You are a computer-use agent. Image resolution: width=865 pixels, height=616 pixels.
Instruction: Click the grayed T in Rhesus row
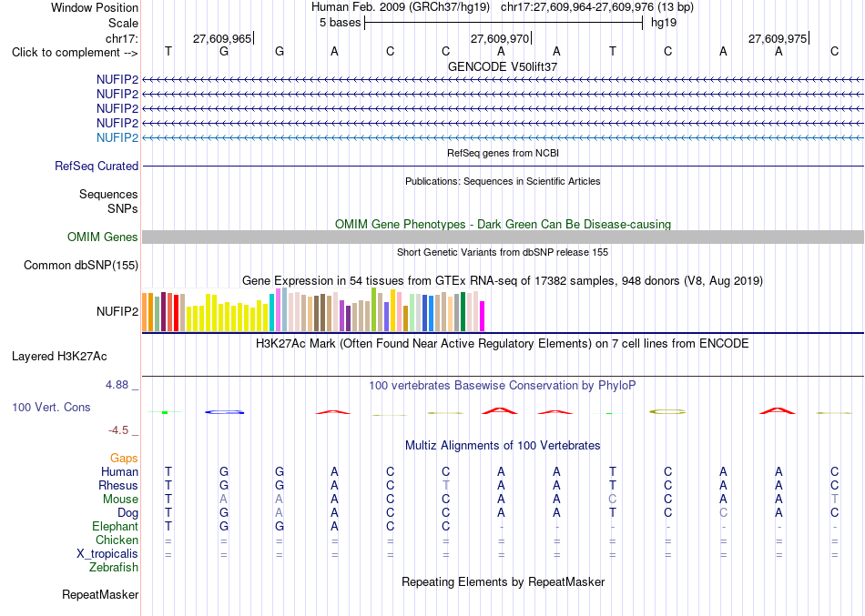pyautogui.click(x=446, y=486)
